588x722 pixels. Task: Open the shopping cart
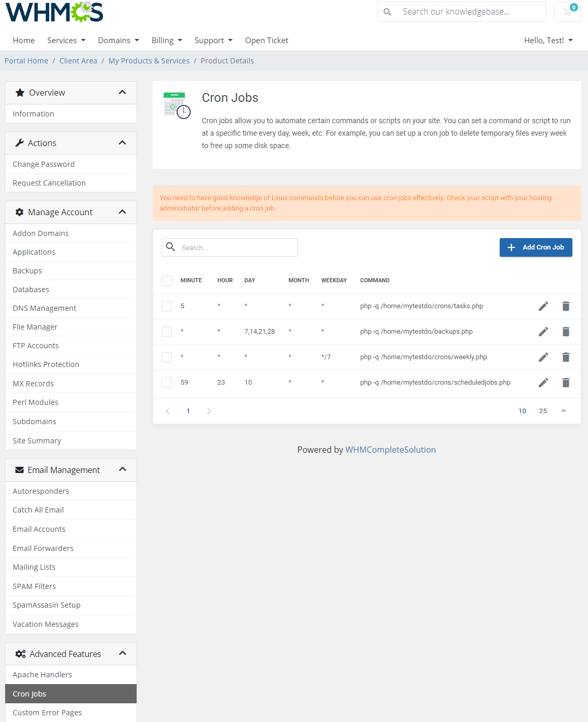coord(567,11)
